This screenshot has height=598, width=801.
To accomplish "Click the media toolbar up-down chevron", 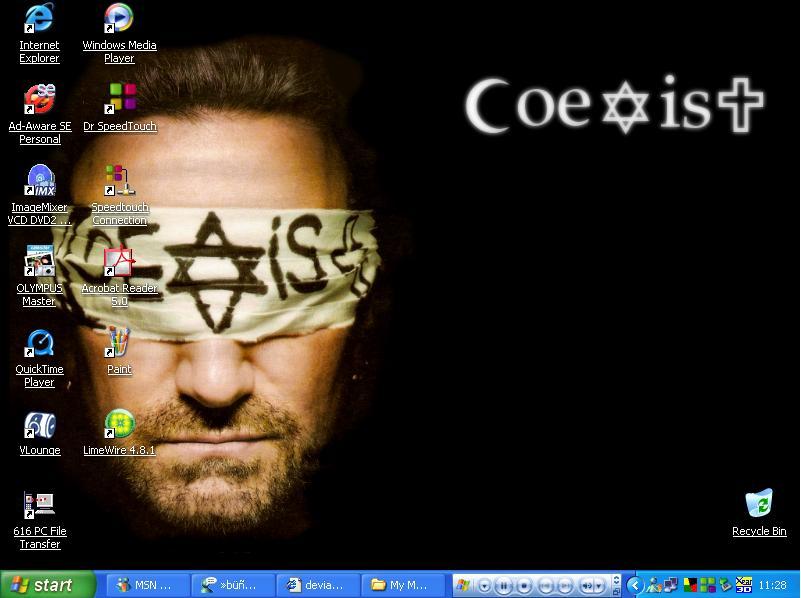I will point(616,581).
